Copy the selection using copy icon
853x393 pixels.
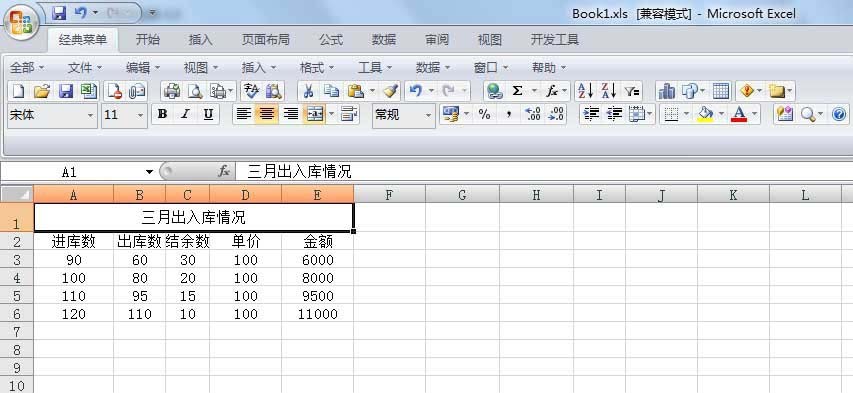coord(331,91)
